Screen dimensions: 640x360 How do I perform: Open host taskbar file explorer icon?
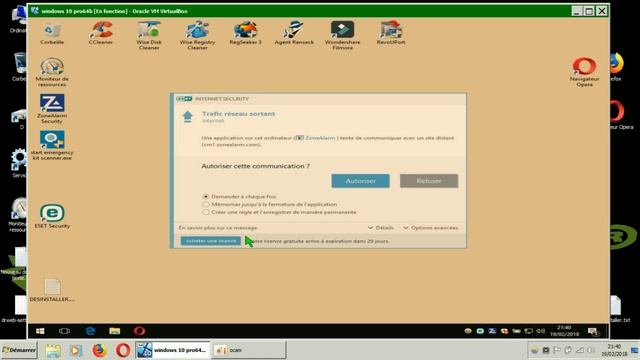53,350
